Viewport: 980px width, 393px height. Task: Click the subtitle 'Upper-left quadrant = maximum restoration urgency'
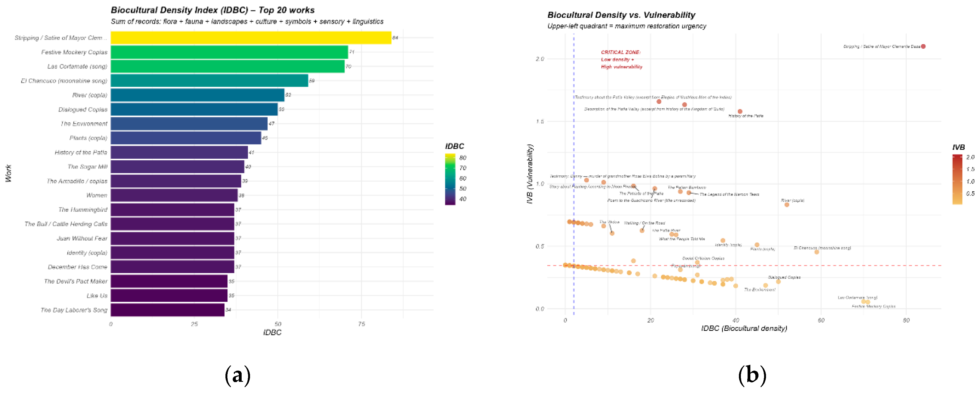pyautogui.click(x=627, y=26)
